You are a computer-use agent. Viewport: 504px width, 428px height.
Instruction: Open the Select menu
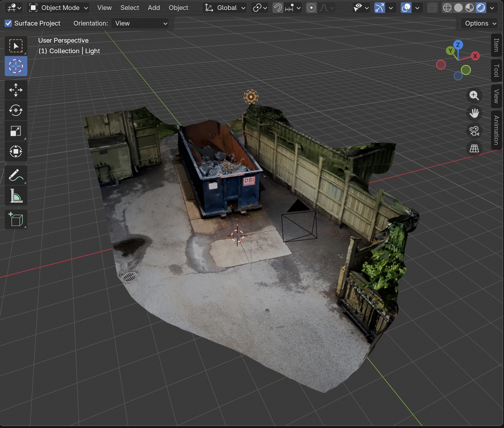pos(130,8)
